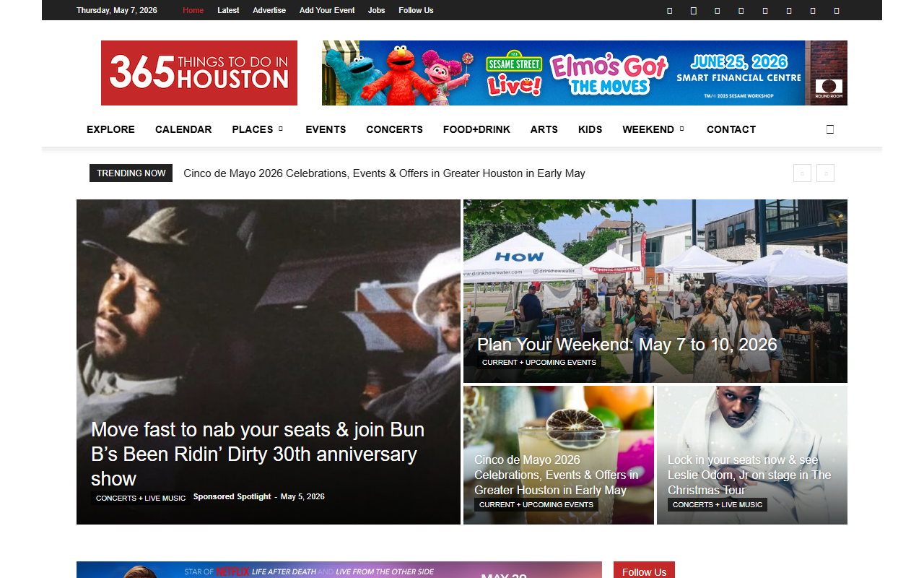Click the May 5, 2026 date on the Bun B article
Screen dimensions: 924x578
tap(302, 497)
